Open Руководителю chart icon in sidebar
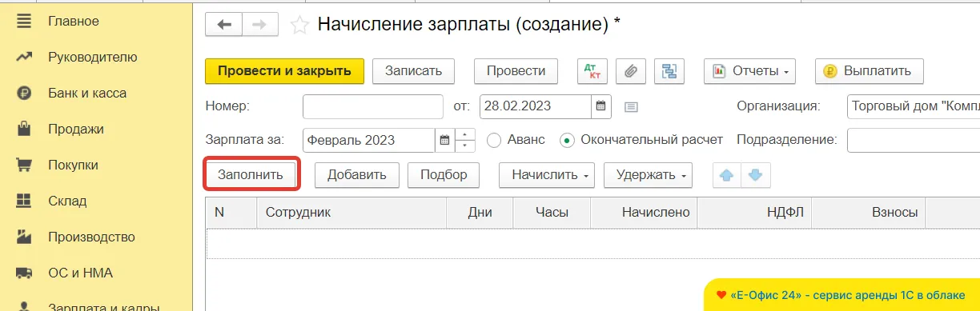 [24, 58]
